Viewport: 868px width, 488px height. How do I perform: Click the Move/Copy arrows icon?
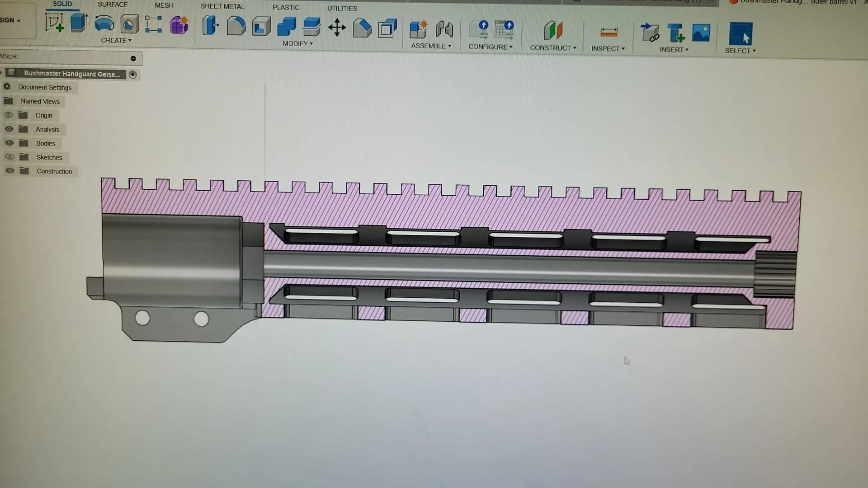pyautogui.click(x=337, y=28)
